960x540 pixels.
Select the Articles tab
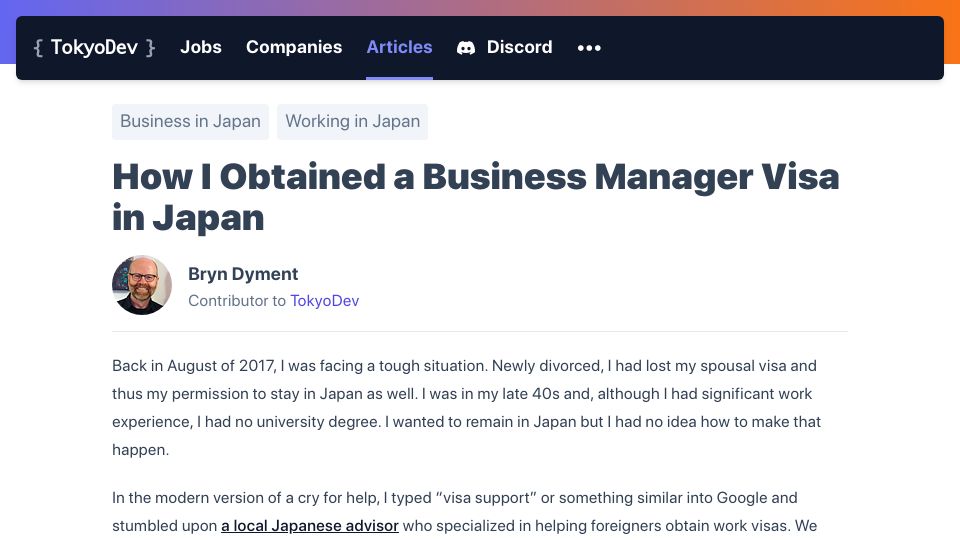(399, 47)
